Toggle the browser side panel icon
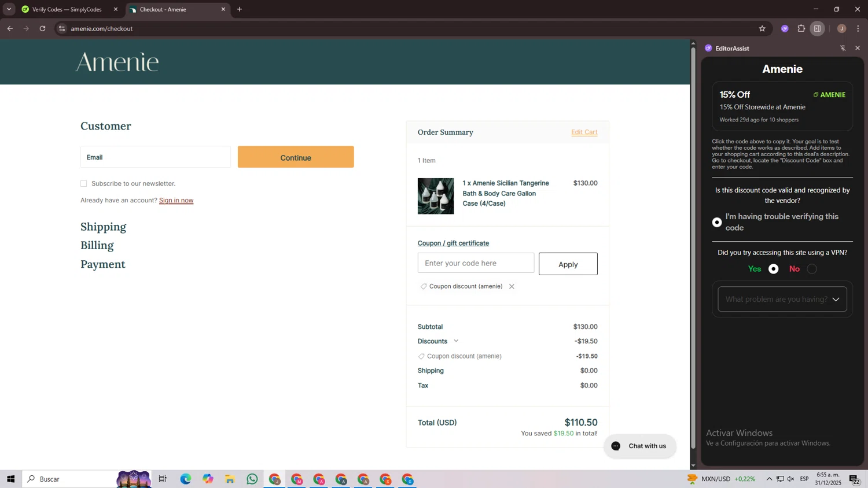868x488 pixels. pyautogui.click(x=818, y=28)
